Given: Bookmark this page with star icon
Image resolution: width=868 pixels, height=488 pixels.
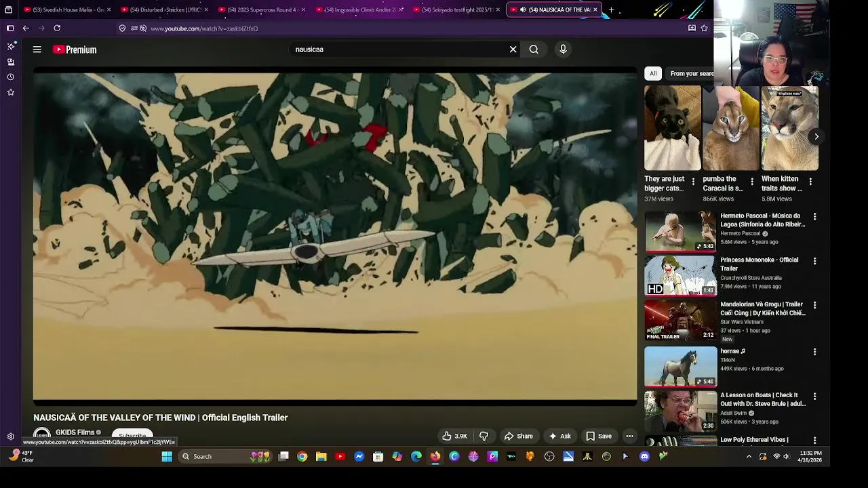Looking at the screenshot, I should (x=704, y=28).
